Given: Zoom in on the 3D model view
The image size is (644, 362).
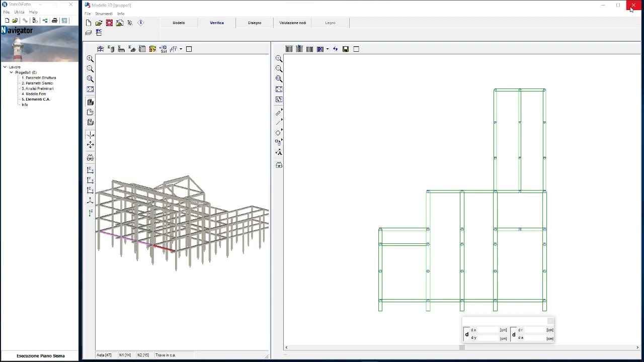Looking at the screenshot, I should pos(90,59).
